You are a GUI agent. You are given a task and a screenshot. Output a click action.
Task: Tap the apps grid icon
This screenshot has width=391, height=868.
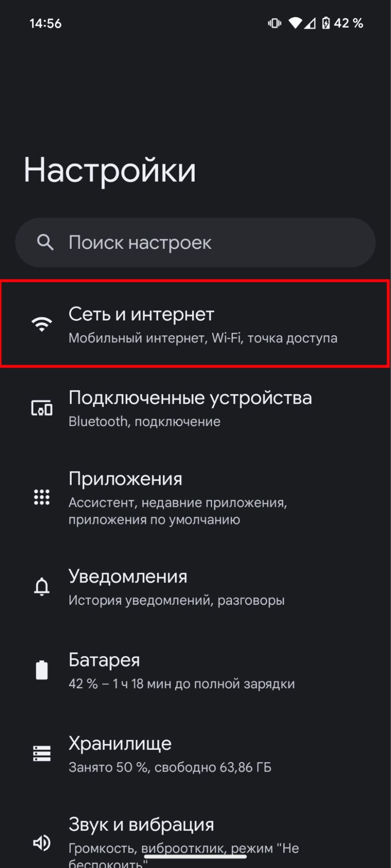[x=42, y=497]
